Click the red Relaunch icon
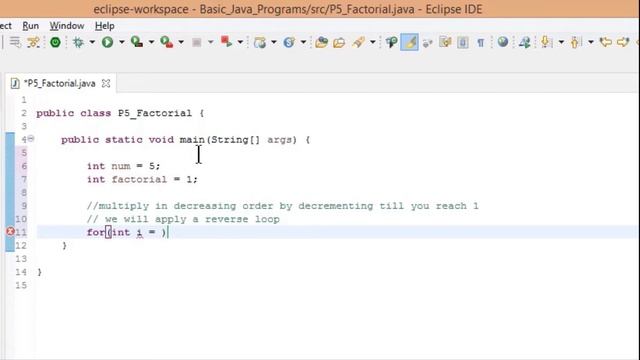Image resolution: width=640 pixels, height=360 pixels. (x=226, y=42)
